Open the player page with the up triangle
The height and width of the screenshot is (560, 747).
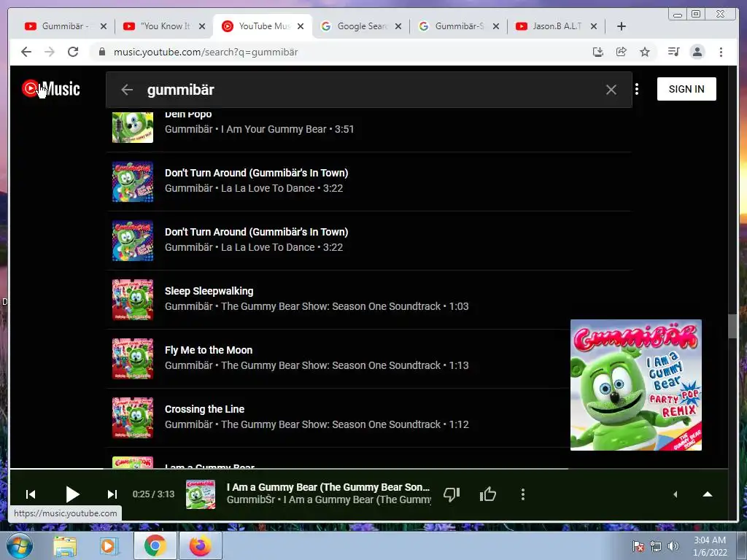coord(708,494)
